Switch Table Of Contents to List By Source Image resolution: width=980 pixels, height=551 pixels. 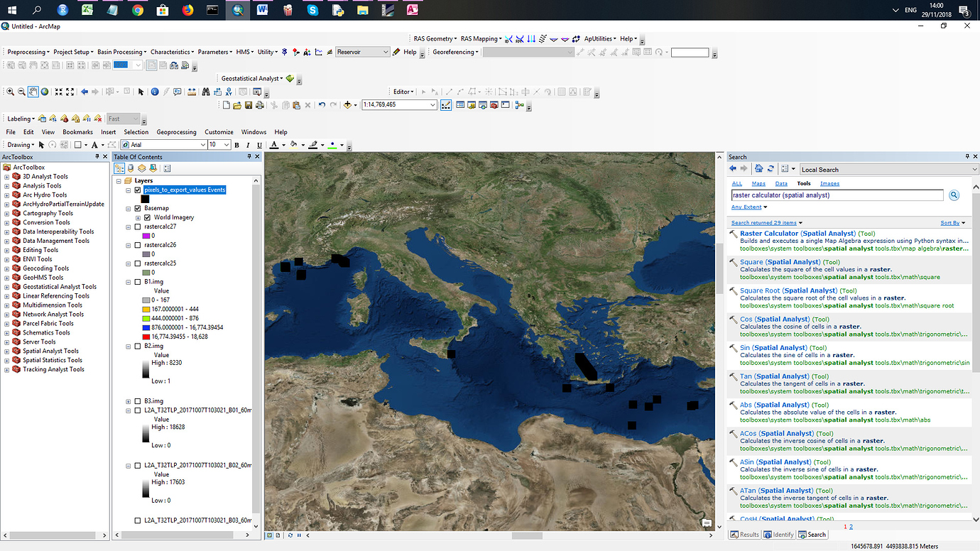(131, 168)
